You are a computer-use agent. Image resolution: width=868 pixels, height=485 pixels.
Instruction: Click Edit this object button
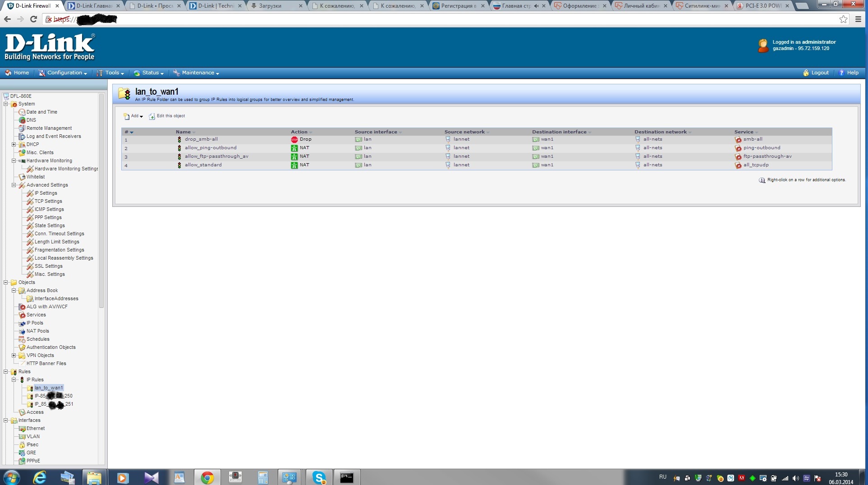click(167, 116)
